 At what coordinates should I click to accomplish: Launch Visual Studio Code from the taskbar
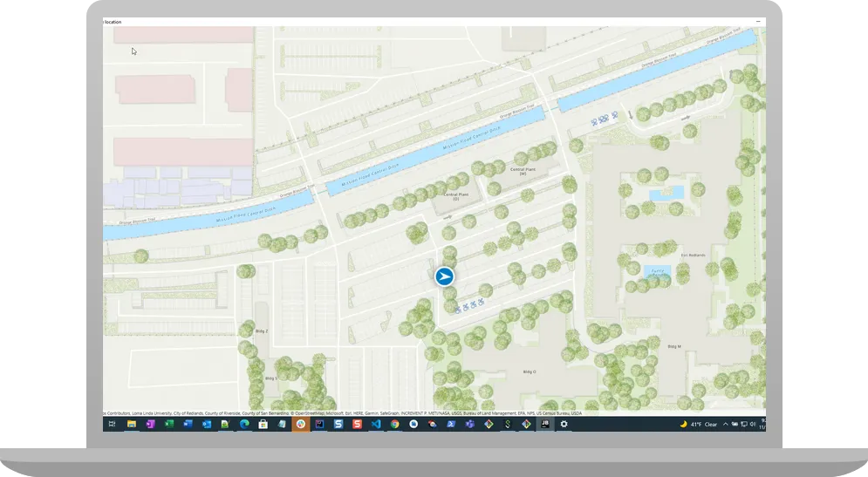376,425
